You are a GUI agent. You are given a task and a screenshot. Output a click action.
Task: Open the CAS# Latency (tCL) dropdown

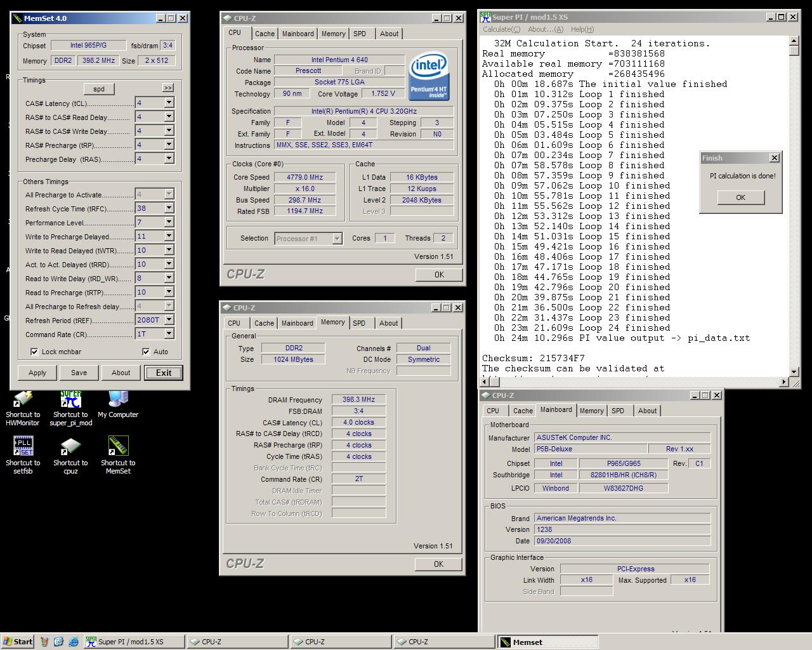pyautogui.click(x=169, y=103)
